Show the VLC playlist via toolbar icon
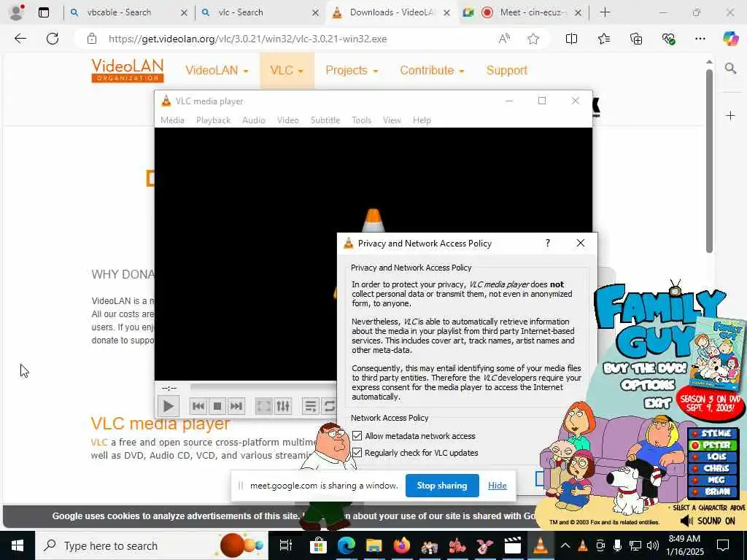747x560 pixels. 310,406
